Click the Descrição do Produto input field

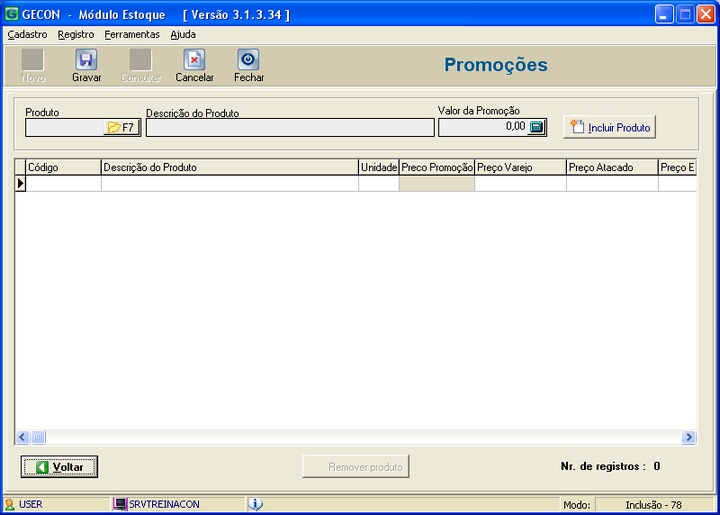pyautogui.click(x=290, y=127)
